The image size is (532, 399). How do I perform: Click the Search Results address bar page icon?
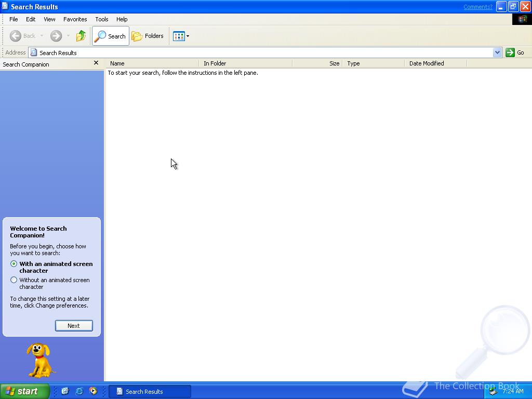pyautogui.click(x=34, y=52)
